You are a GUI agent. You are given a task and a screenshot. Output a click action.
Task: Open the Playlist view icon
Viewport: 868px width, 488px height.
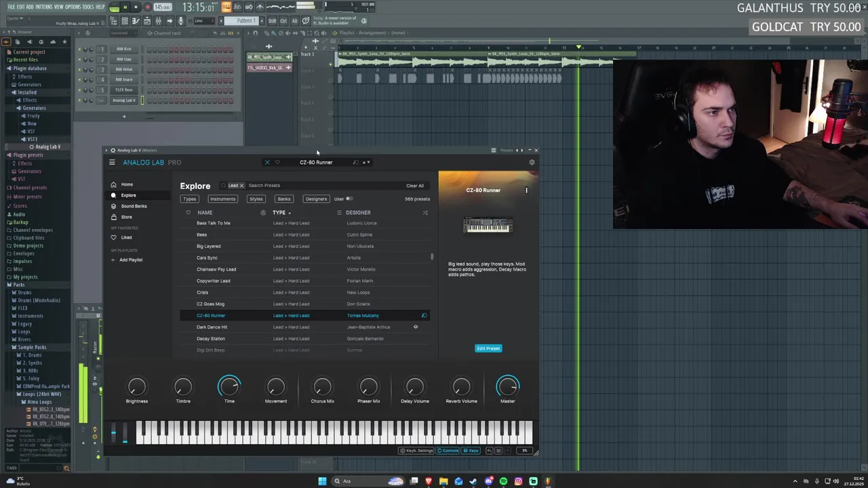[147, 21]
